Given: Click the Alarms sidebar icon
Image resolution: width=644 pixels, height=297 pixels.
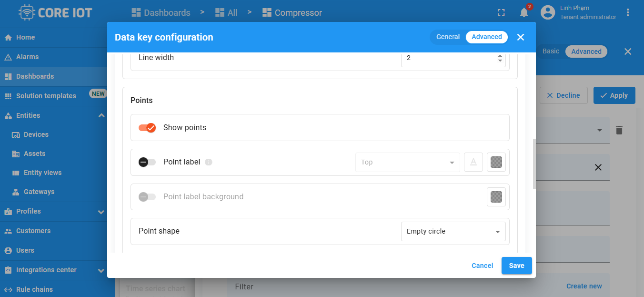Looking at the screenshot, I should pyautogui.click(x=8, y=57).
